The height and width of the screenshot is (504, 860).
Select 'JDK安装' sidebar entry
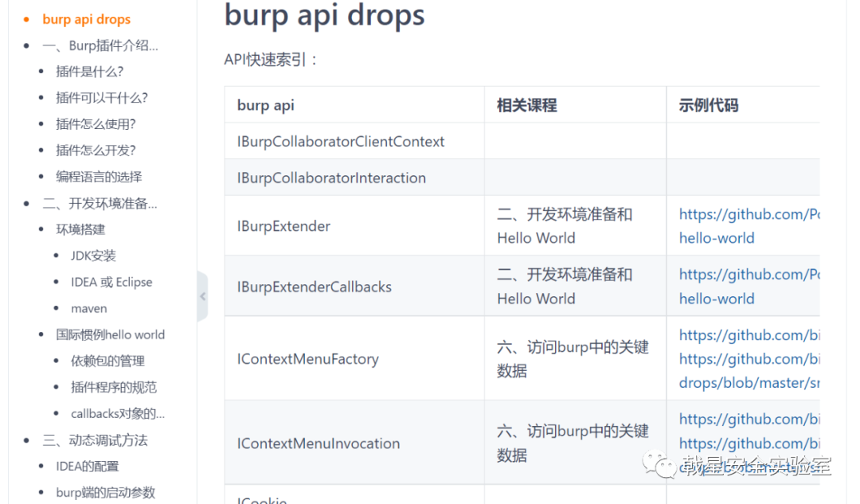pos(93,256)
